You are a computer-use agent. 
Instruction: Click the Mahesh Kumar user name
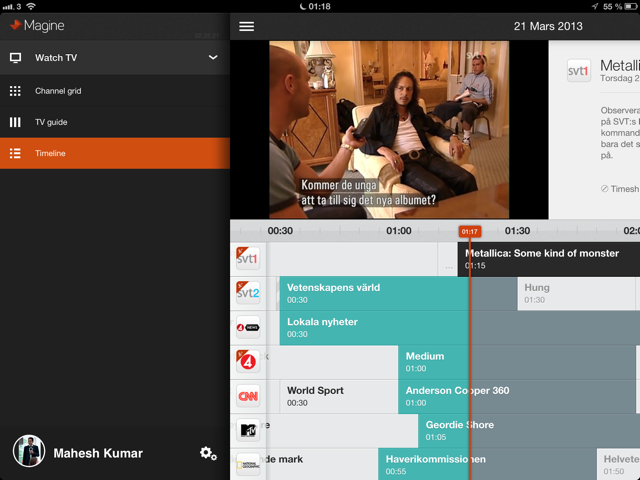(x=98, y=453)
